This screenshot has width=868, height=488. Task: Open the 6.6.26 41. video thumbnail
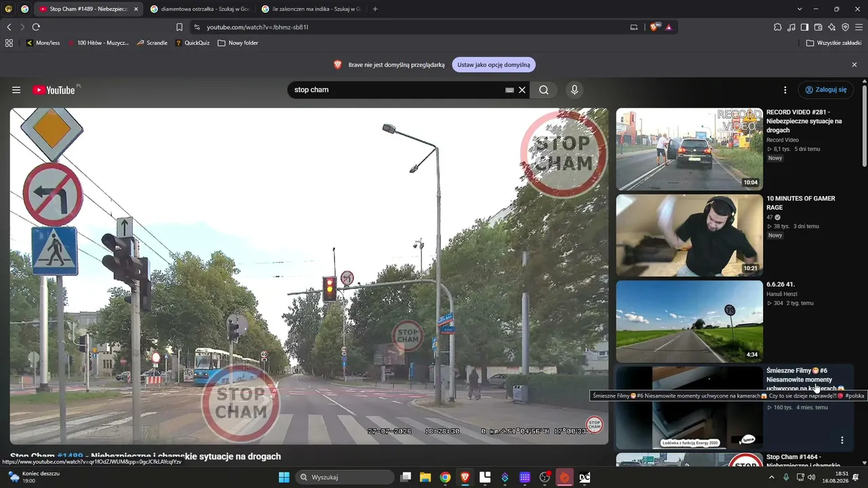pyautogui.click(x=689, y=321)
